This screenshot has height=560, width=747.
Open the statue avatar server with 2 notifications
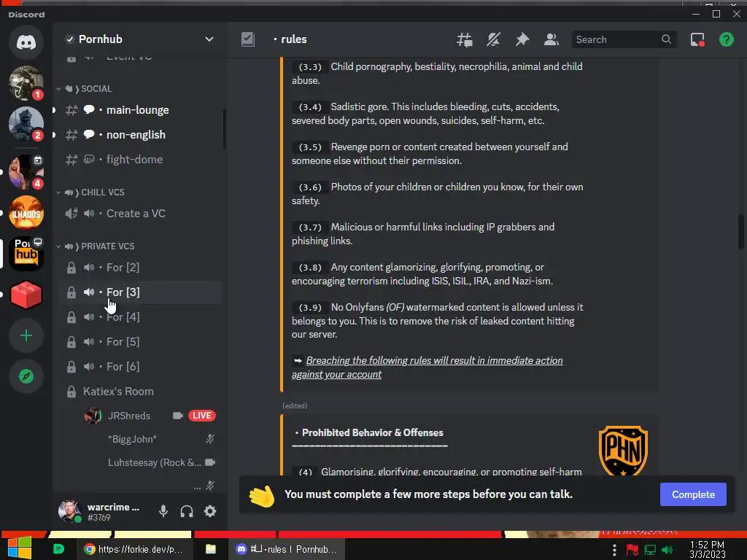[x=26, y=124]
